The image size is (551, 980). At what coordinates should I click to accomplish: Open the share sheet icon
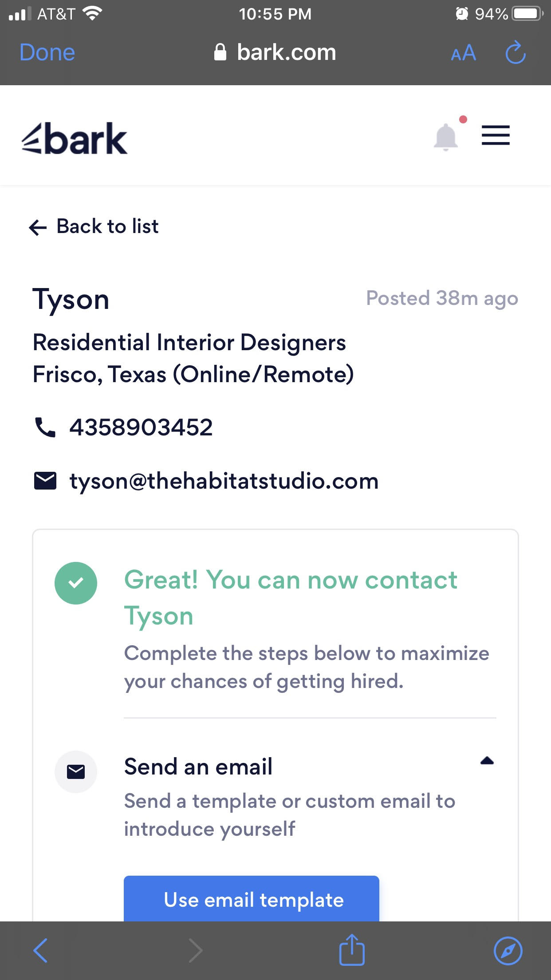point(352,950)
